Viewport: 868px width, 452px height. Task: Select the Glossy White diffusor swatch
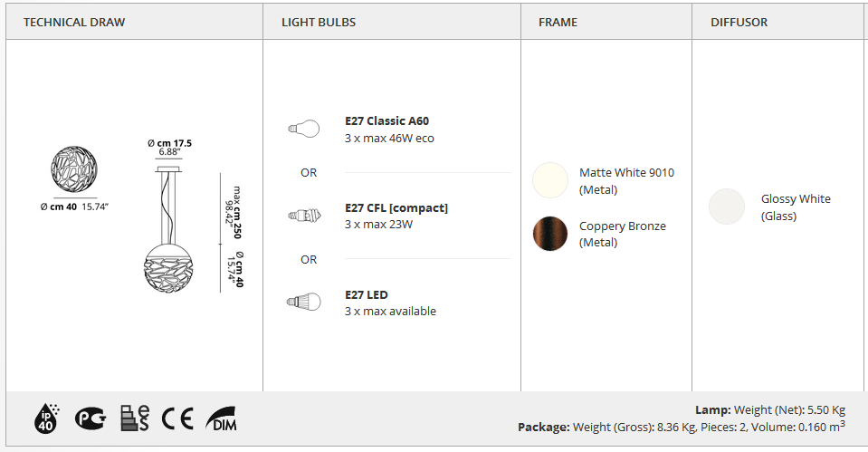point(727,207)
